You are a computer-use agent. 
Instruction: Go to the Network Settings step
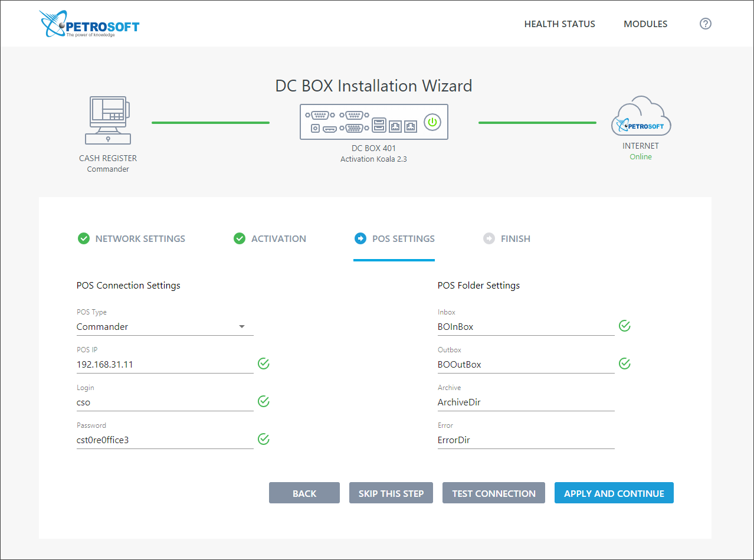(132, 238)
